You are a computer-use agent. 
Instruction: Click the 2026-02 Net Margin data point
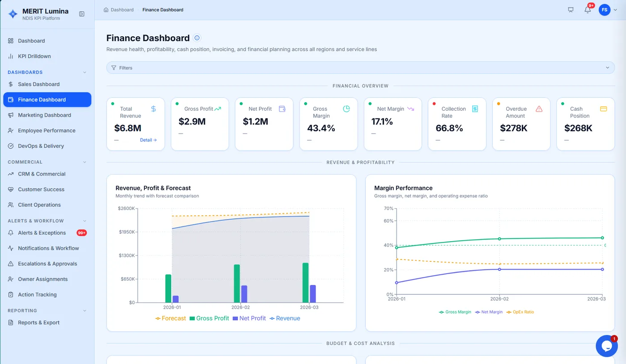(x=499, y=269)
